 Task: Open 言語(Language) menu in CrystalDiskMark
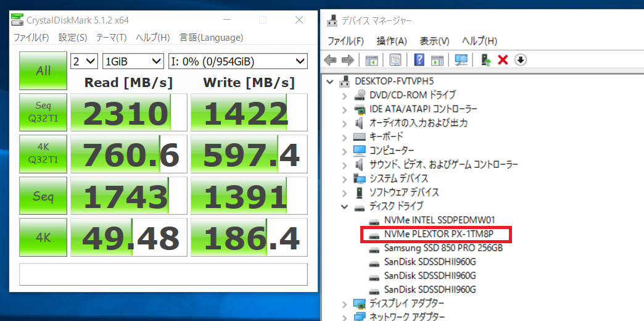coord(212,38)
